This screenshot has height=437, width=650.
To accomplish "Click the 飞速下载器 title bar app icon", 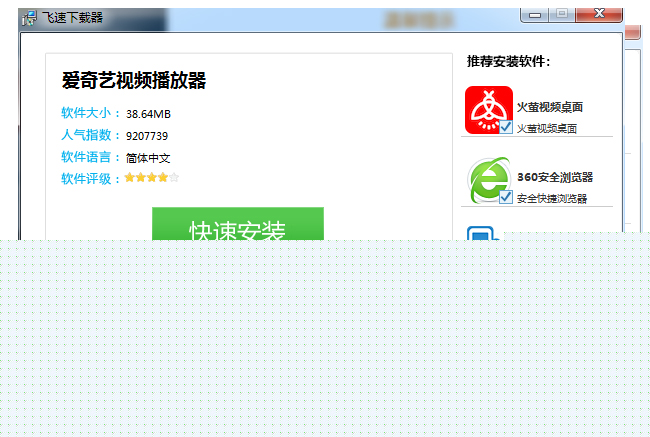I will pyautogui.click(x=29, y=18).
